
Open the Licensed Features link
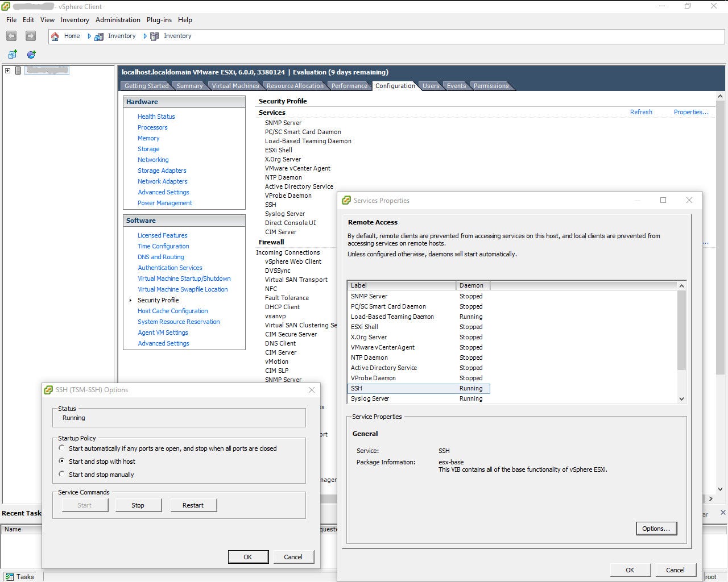[x=162, y=235]
